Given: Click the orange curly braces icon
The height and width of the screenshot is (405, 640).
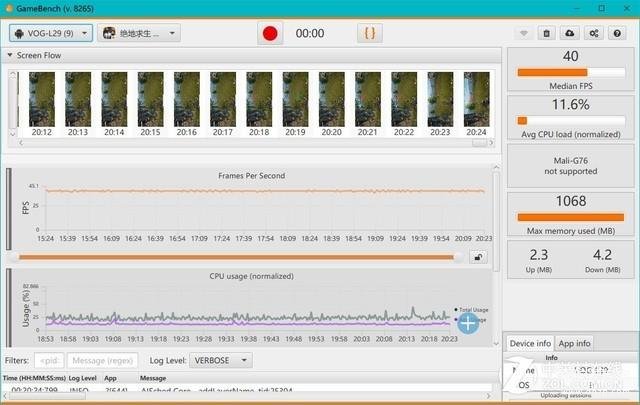Looking at the screenshot, I should 369,33.
